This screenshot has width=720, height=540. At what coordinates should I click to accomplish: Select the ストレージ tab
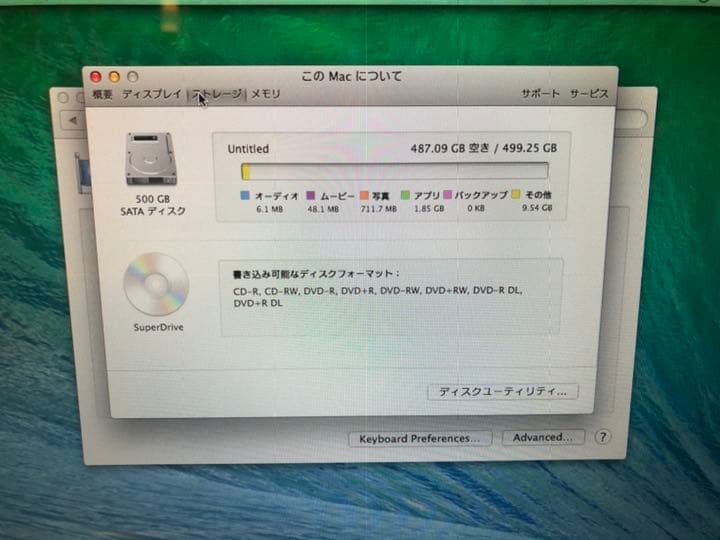click(217, 94)
